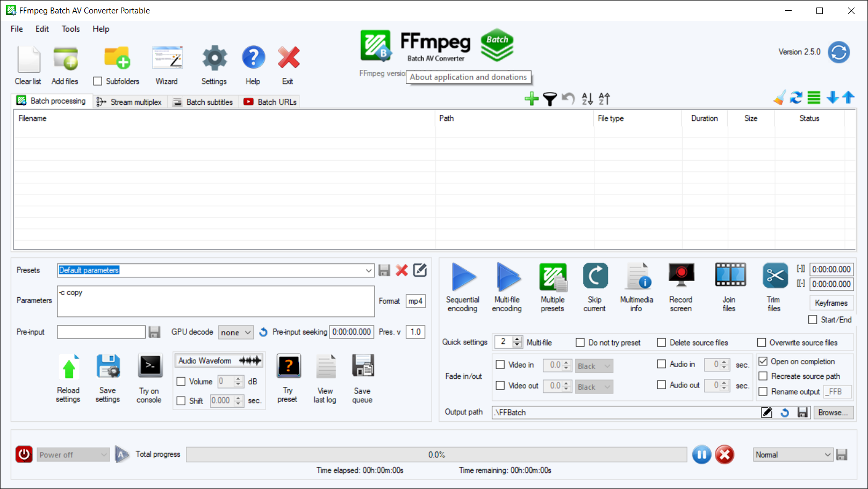Screen dimensions: 868x489
Task: Click the Browse... button
Action: pyautogui.click(x=833, y=413)
